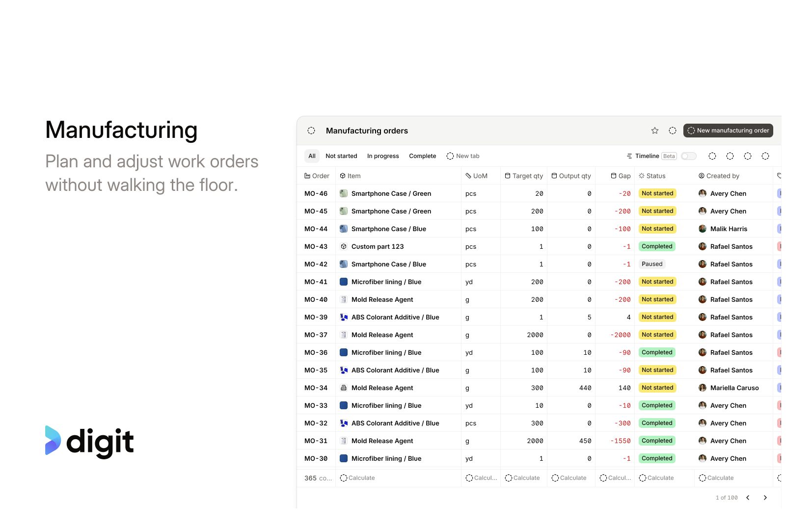Image resolution: width=812 pixels, height=528 pixels.
Task: Click Mold Release Agent icon in MO-40
Action: 344,299
